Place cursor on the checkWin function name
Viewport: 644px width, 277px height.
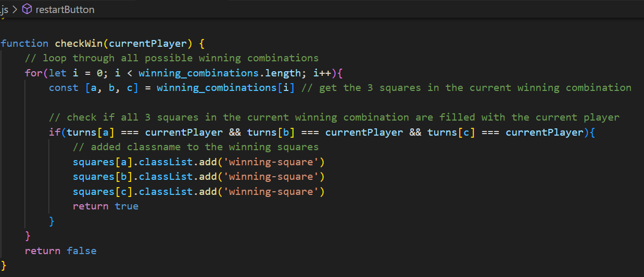[x=79, y=43]
